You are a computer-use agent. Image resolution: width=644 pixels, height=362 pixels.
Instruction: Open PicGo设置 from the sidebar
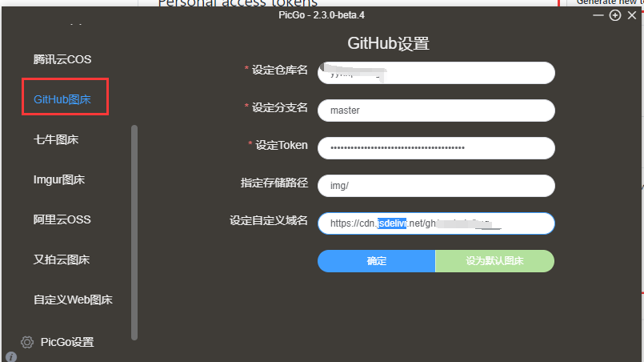click(x=67, y=342)
